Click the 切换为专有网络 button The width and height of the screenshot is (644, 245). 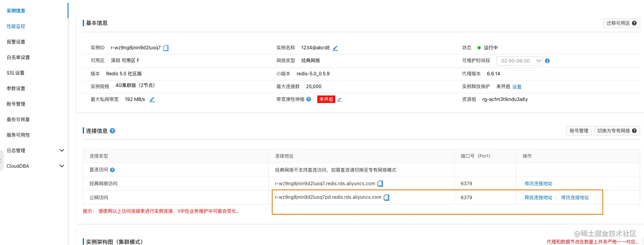[617, 131]
